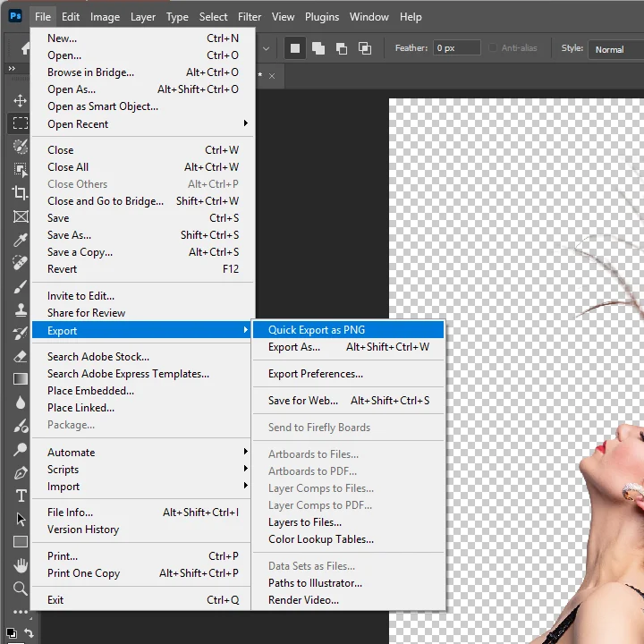Choose Color Lookup Tables...
Screen dimensions: 644x644
click(x=348, y=538)
